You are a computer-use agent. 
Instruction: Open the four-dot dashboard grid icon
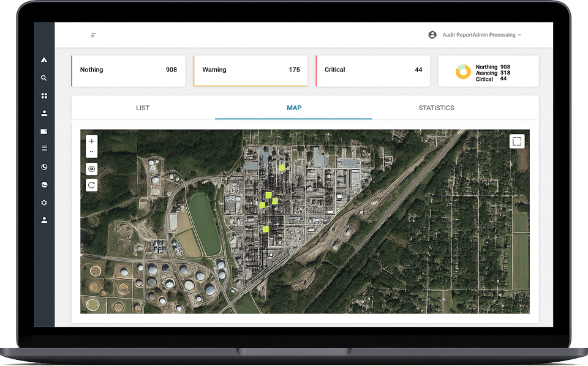(x=44, y=96)
